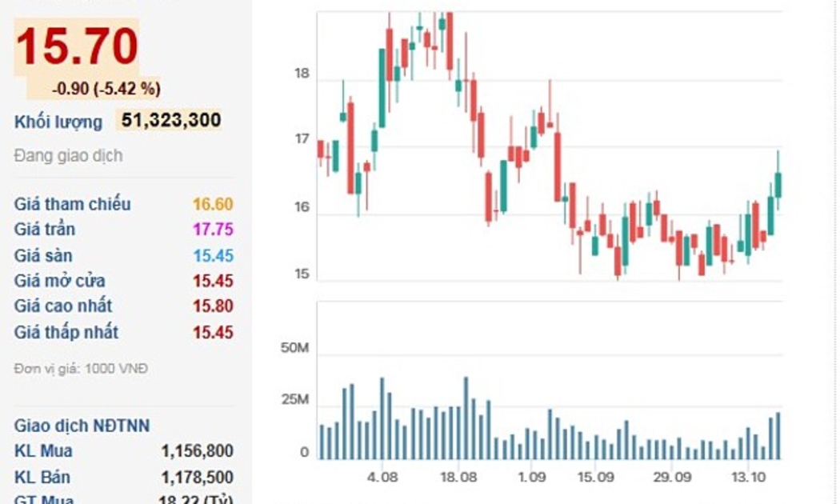
Task: Click the Giá sàn label
Action: [43, 255]
